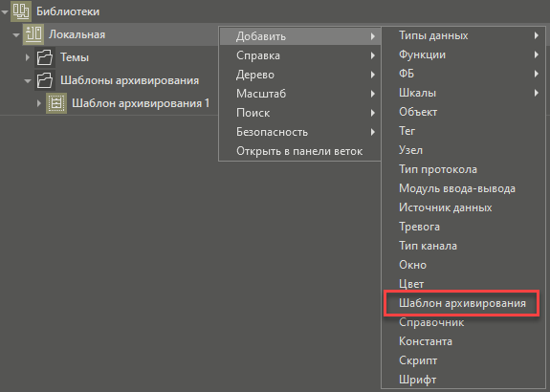The height and width of the screenshot is (392, 550).
Task: Open the Справка context menu entry
Action: [x=300, y=55]
